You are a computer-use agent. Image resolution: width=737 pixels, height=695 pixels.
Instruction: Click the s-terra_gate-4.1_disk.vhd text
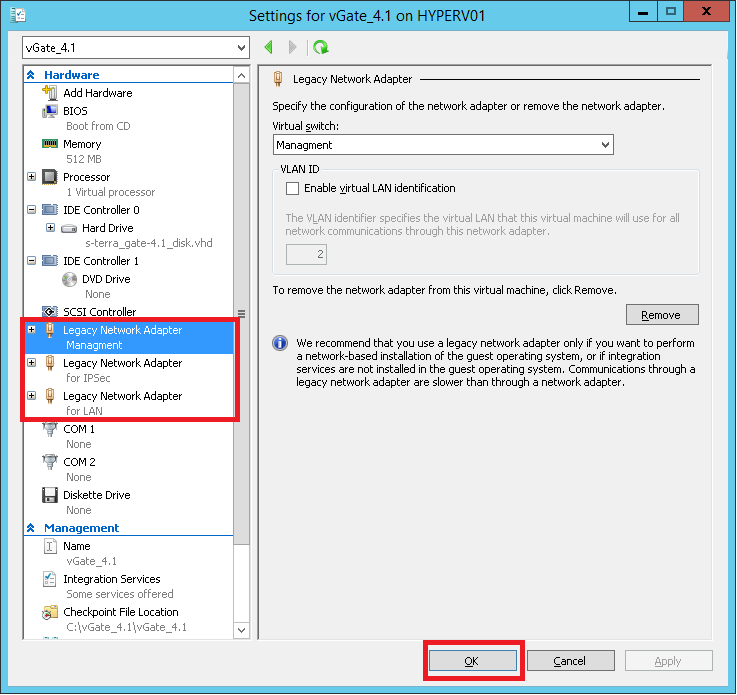(x=149, y=243)
